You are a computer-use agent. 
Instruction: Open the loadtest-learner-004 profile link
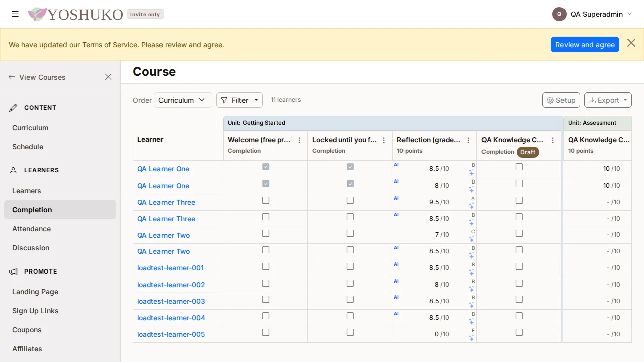coord(171,318)
